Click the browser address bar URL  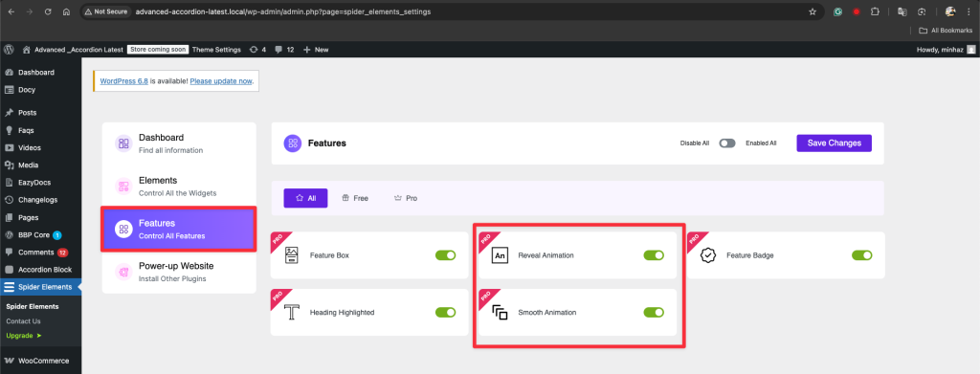point(282,11)
